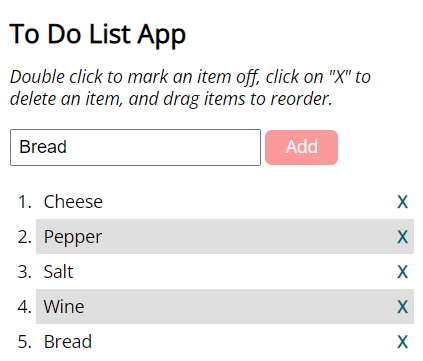The height and width of the screenshot is (361, 423).
Task: Click the number 2 beside Pepper
Action: [x=24, y=237]
